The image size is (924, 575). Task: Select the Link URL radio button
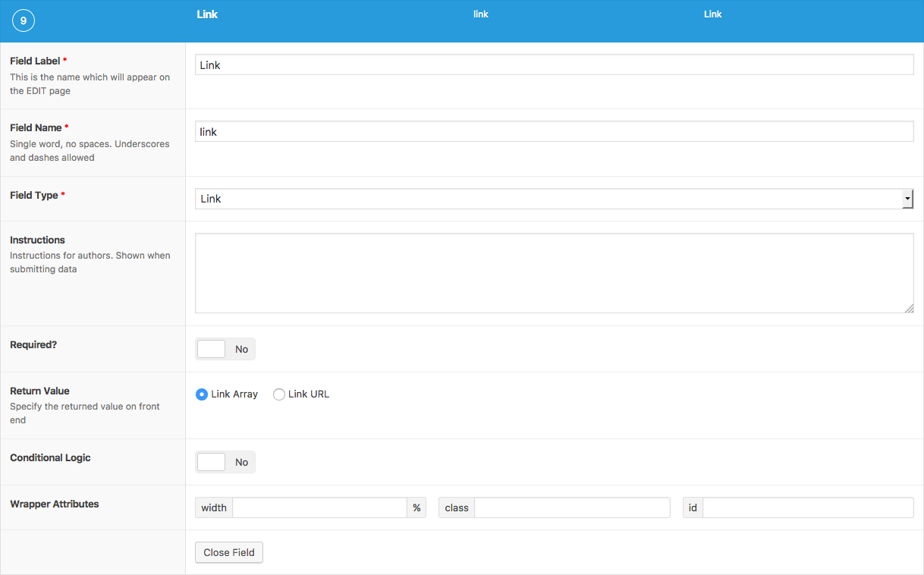coord(279,394)
